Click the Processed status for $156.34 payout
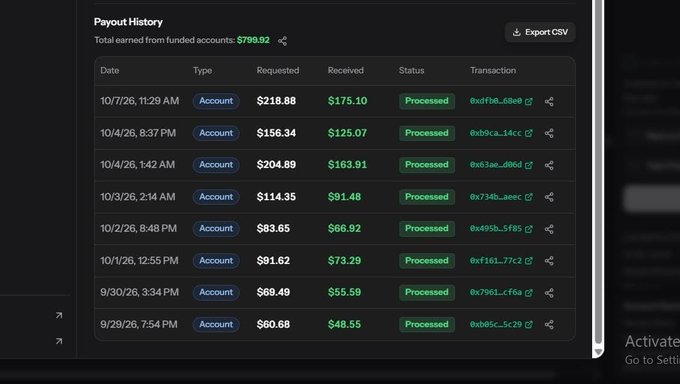The image size is (680, 384). point(427,133)
